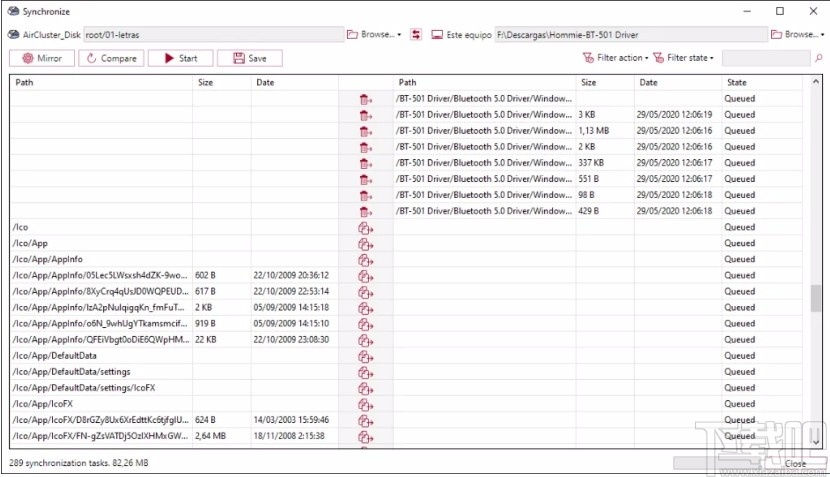
Task: Click the date 14/03/2003 15:59:46
Action: click(x=291, y=420)
